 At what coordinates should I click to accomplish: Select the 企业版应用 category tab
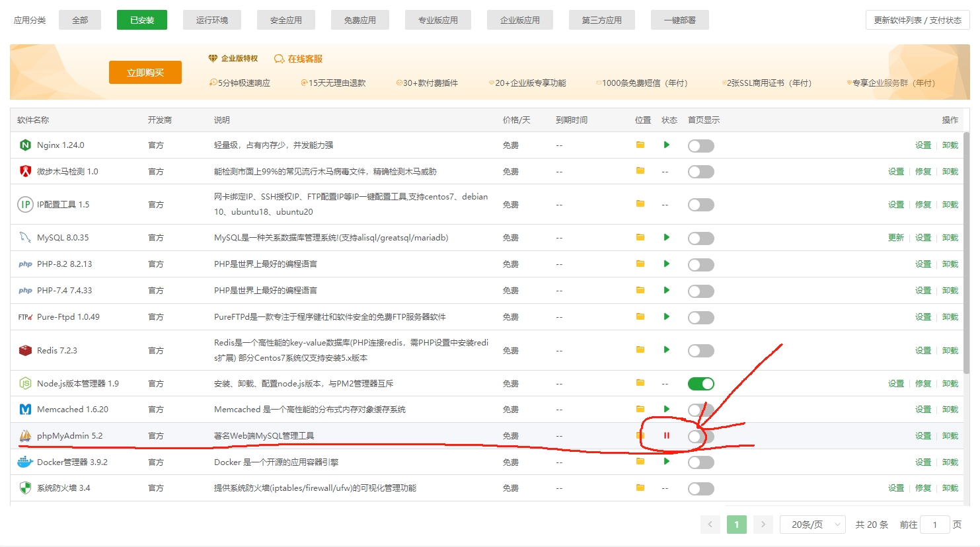point(520,20)
